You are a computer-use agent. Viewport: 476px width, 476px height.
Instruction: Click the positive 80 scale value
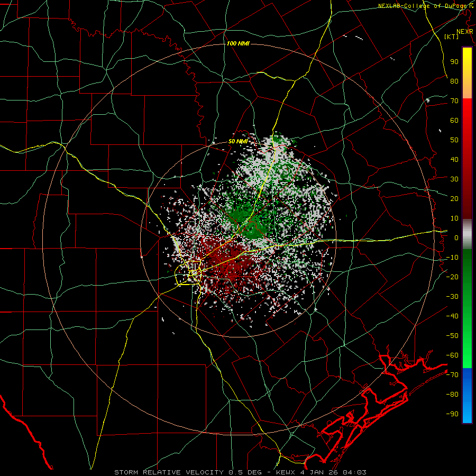tap(454, 81)
